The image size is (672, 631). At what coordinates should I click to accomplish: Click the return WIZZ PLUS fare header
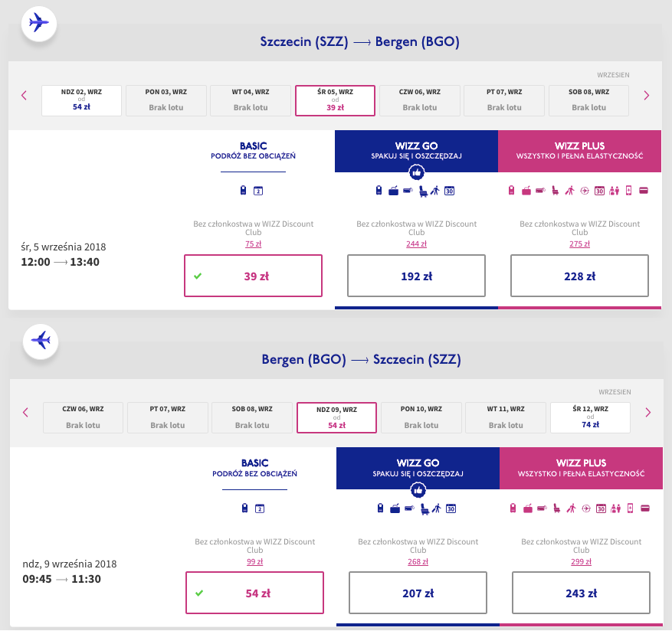pyautogui.click(x=580, y=468)
